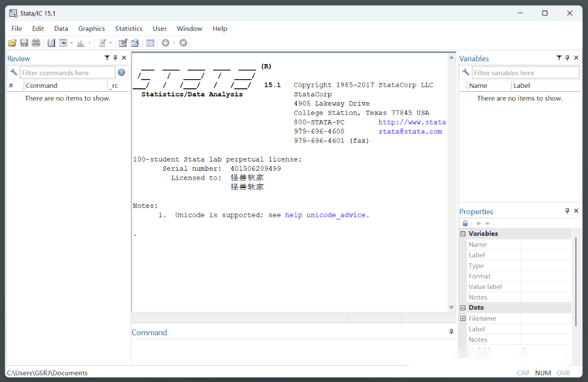588x382 pixels.
Task: Click the blue info icon in Review
Action: [x=121, y=73]
